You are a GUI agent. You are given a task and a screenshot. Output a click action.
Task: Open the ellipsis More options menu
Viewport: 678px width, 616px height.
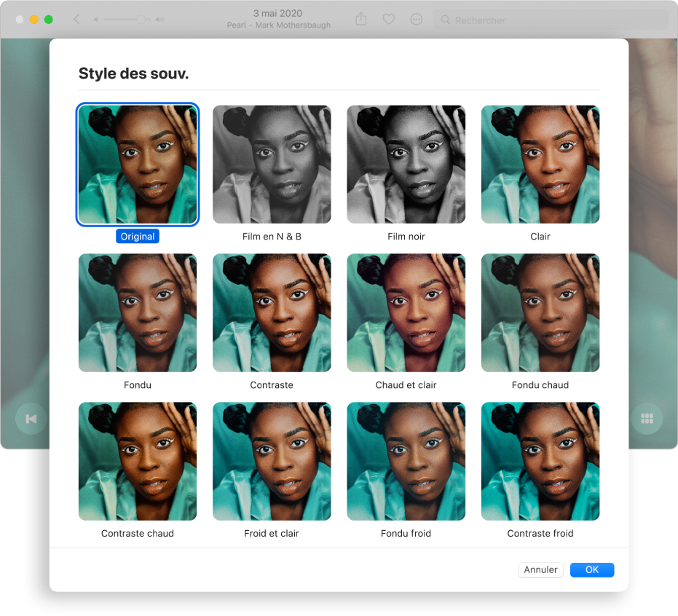coord(417,20)
